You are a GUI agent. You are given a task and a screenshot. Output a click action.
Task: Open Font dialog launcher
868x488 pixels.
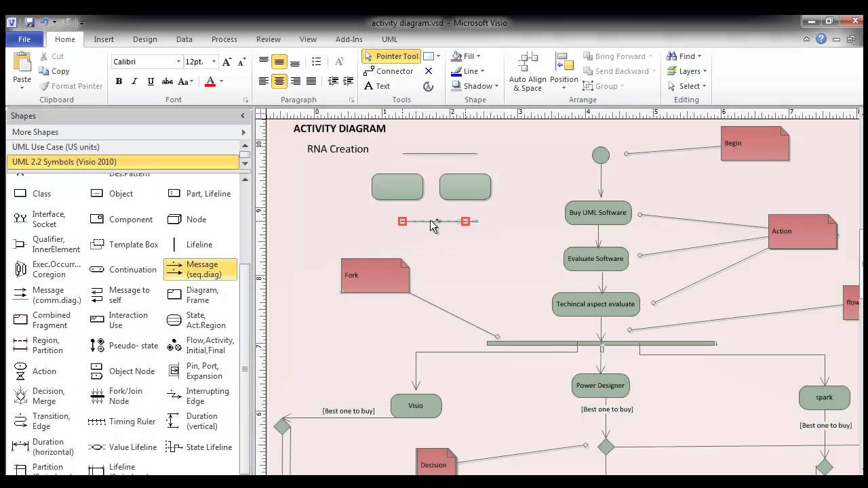(245, 100)
